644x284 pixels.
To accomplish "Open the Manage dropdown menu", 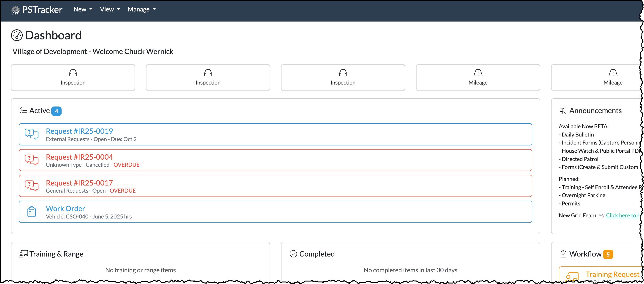I will click(x=141, y=9).
